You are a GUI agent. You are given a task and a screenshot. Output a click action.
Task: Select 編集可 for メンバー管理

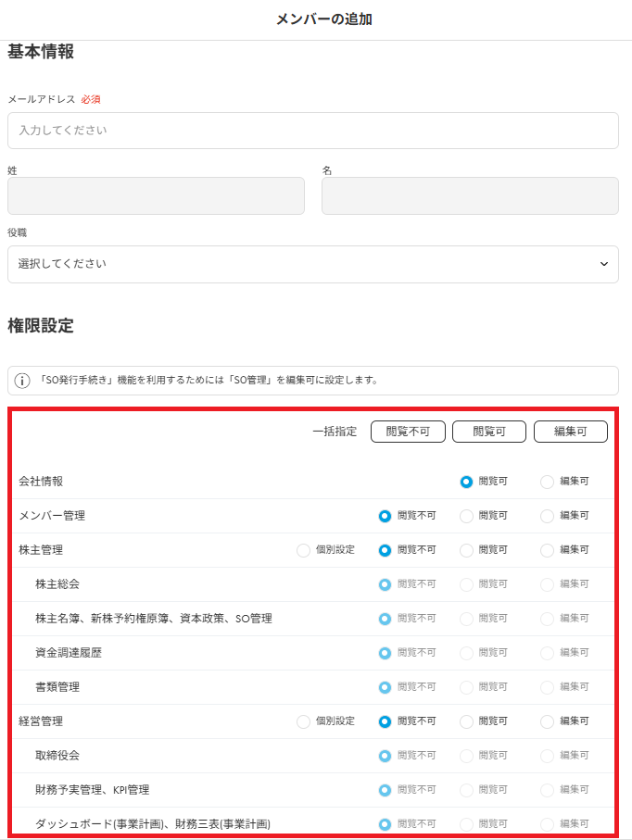tap(548, 516)
